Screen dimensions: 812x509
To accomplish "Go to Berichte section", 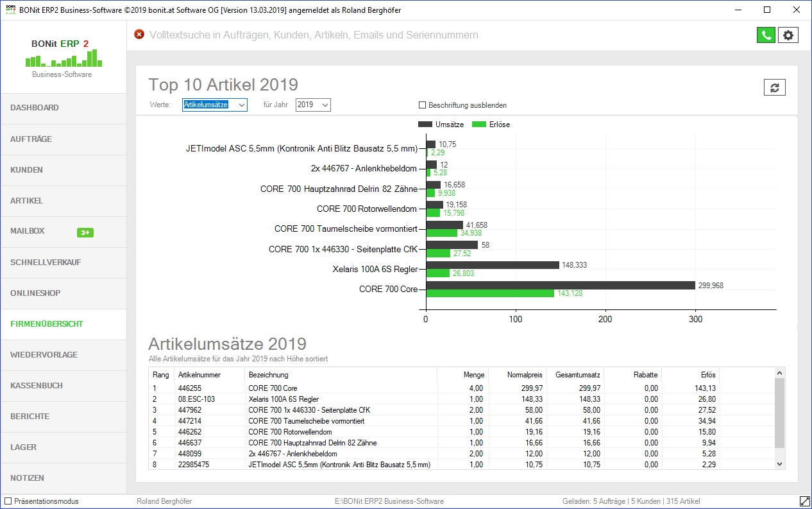I will click(x=63, y=417).
